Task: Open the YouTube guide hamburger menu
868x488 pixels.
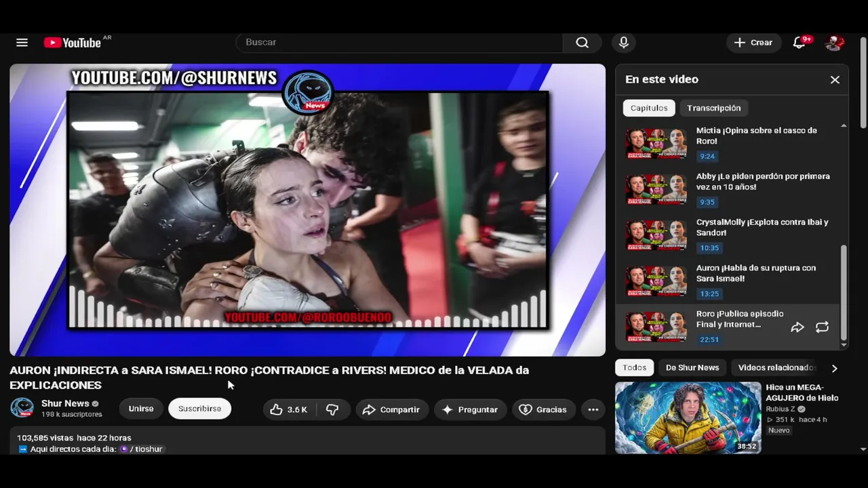Action: point(22,43)
